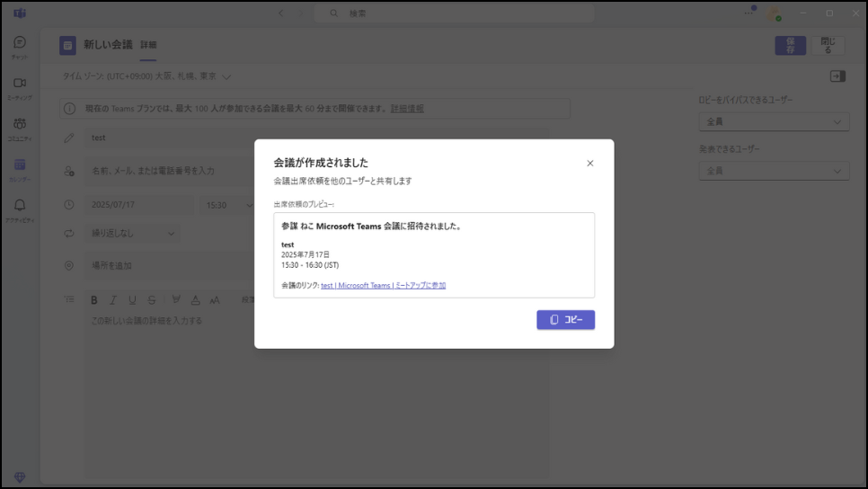Go back with the left arrow

280,13
